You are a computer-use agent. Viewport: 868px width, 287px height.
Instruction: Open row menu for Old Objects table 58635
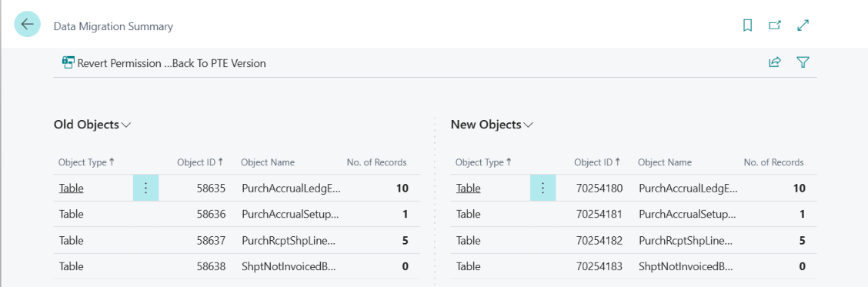(x=145, y=188)
